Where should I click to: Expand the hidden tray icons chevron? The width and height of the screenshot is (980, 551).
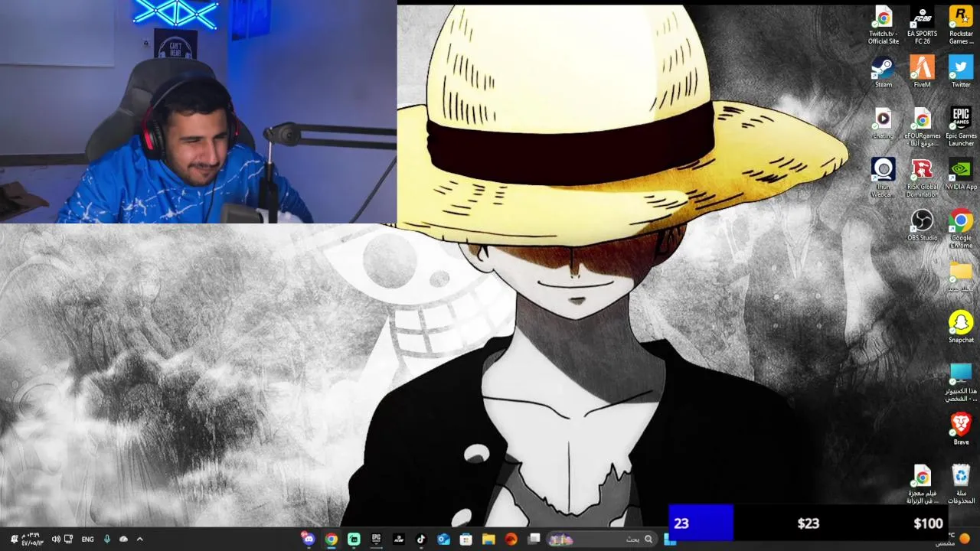click(x=139, y=539)
